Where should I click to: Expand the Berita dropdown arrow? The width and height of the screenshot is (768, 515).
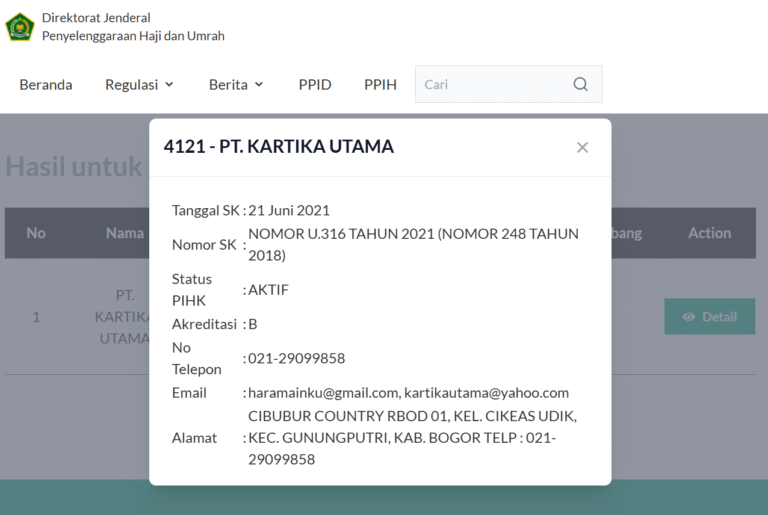259,85
